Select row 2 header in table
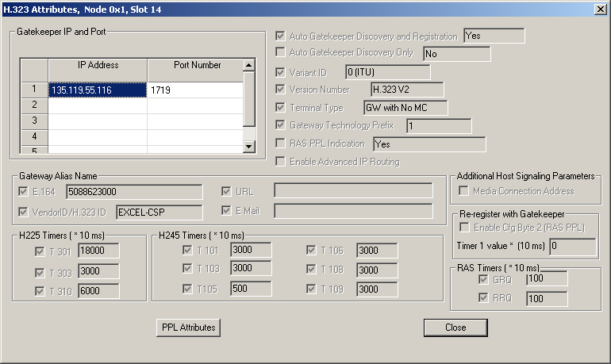This screenshot has width=611, height=364. [34, 105]
